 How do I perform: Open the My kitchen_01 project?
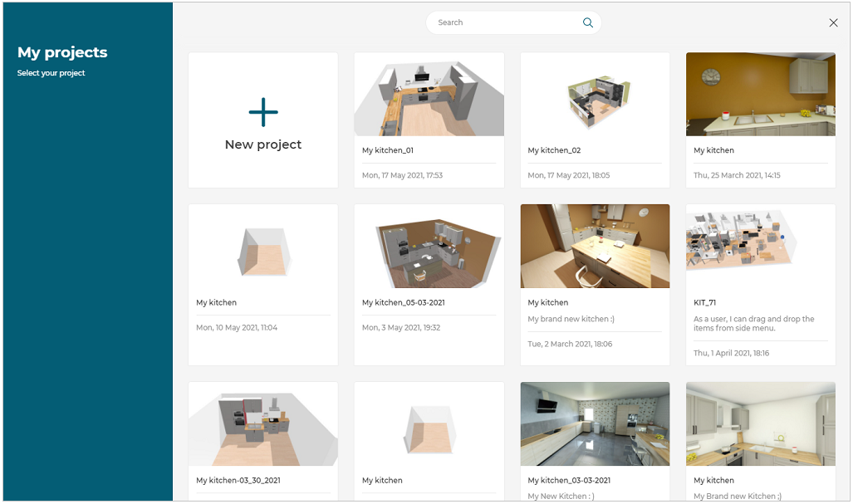click(429, 94)
